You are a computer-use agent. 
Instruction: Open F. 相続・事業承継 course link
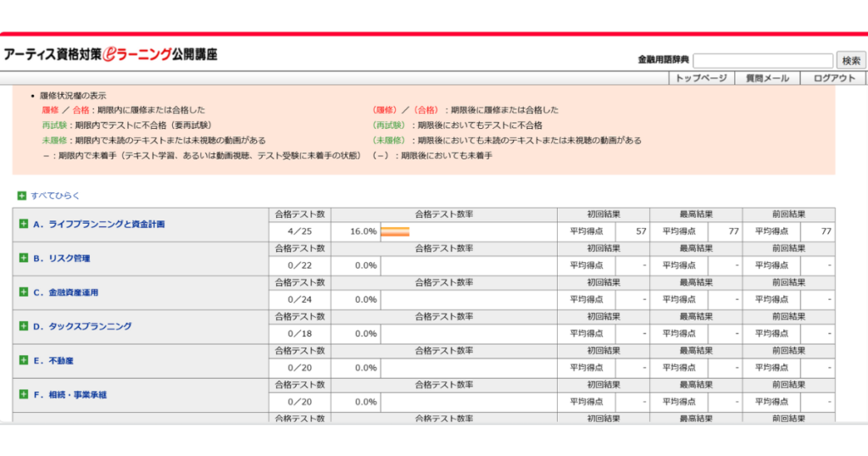[75, 395]
